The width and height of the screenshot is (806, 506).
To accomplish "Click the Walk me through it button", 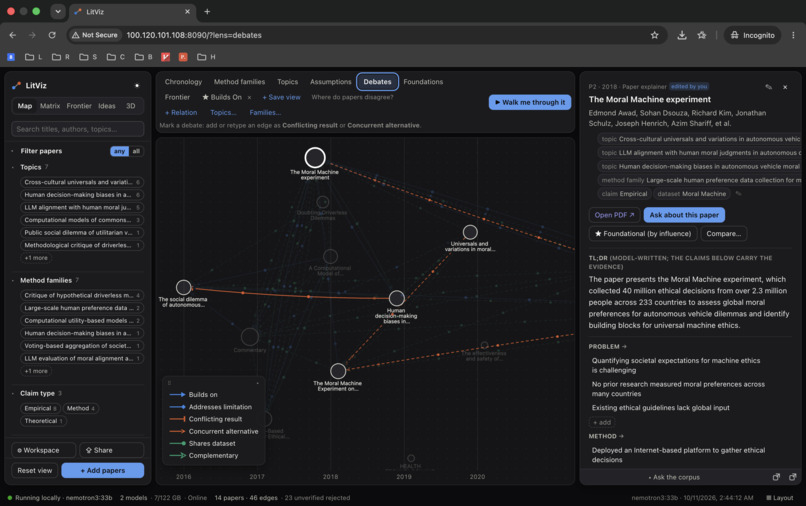I will [530, 102].
